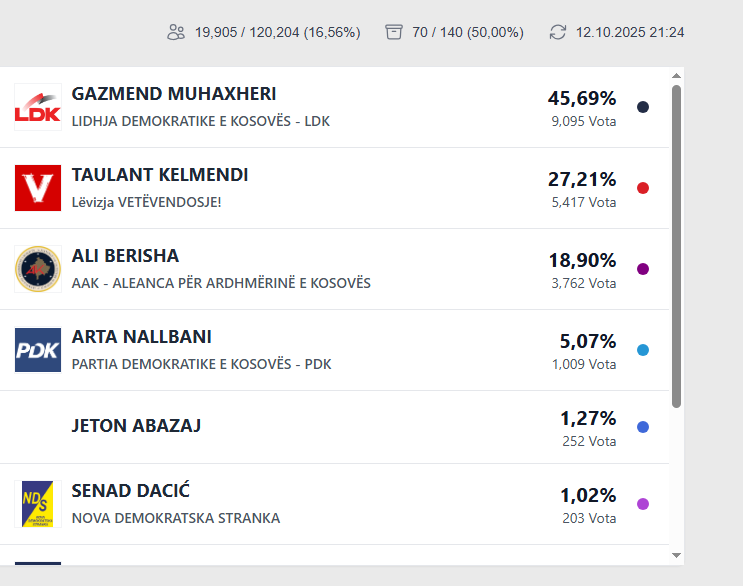Open candidate Gazmend Muhaxheri's name
The width and height of the screenshot is (743, 586).
click(174, 95)
